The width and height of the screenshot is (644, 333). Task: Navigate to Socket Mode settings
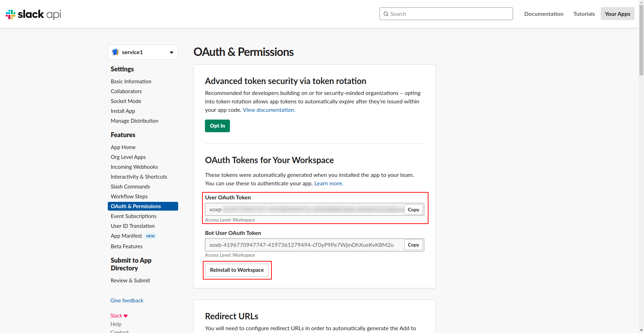pos(126,101)
